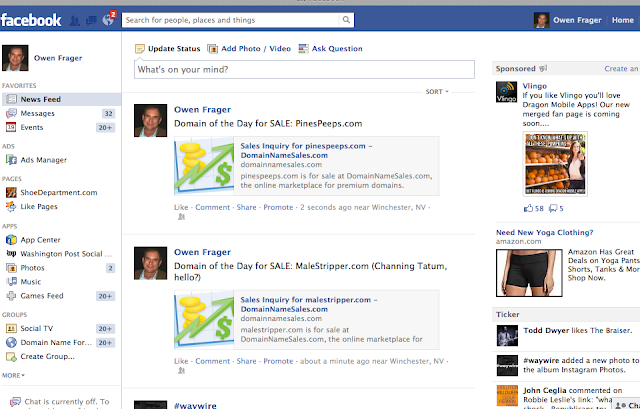
Task: Select the Update Status tab
Action: tap(168, 49)
